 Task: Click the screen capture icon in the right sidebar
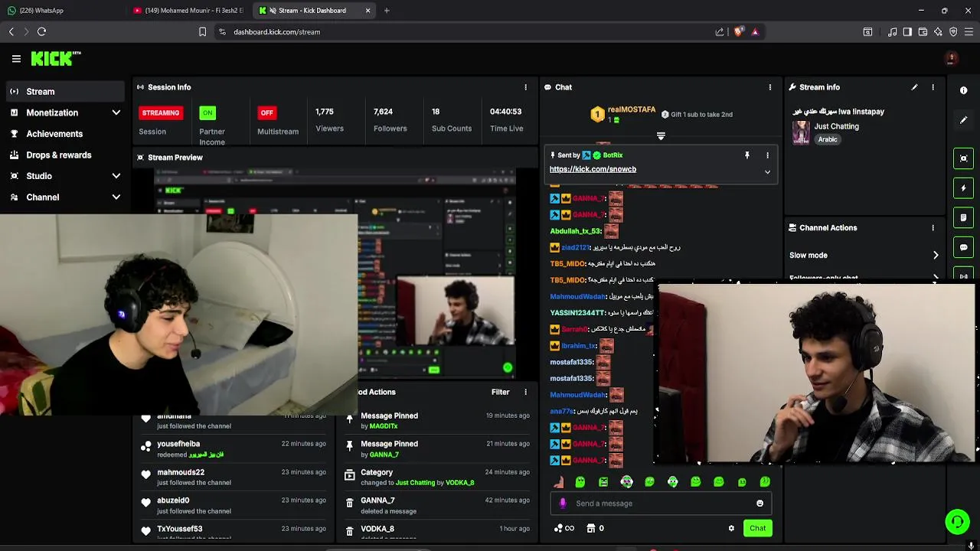click(x=964, y=158)
